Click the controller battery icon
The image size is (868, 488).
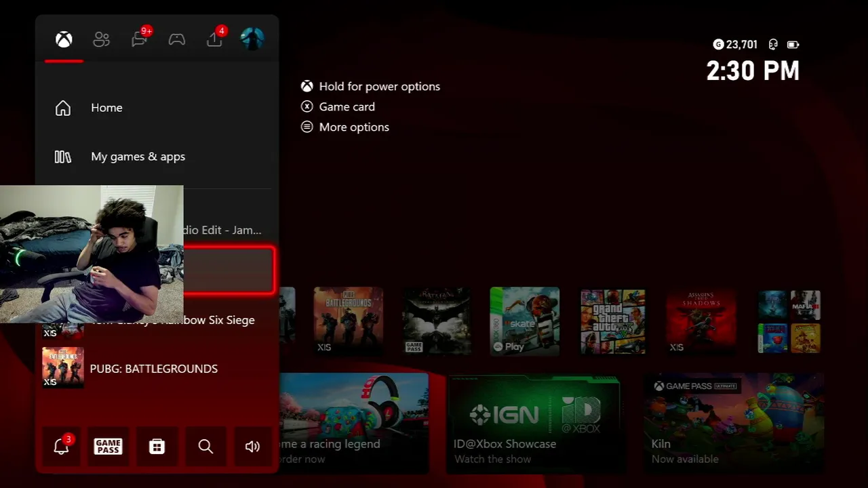tap(793, 45)
